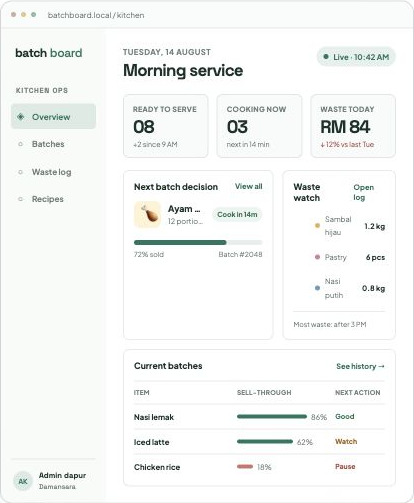Image resolution: width=414 pixels, height=503 pixels.
Task: Click the pink dot by Pastry
Action: tap(317, 257)
